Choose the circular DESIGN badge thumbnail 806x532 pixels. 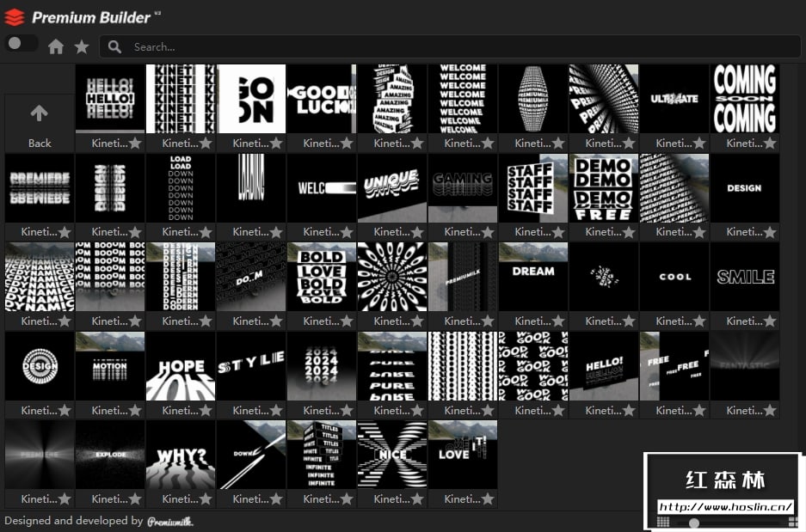pyautogui.click(x=40, y=366)
